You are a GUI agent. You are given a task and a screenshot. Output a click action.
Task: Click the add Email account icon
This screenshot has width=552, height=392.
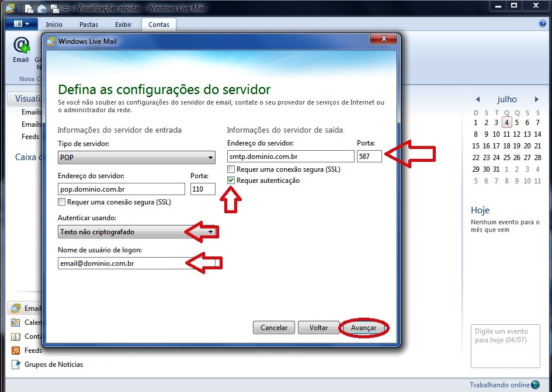pos(21,47)
